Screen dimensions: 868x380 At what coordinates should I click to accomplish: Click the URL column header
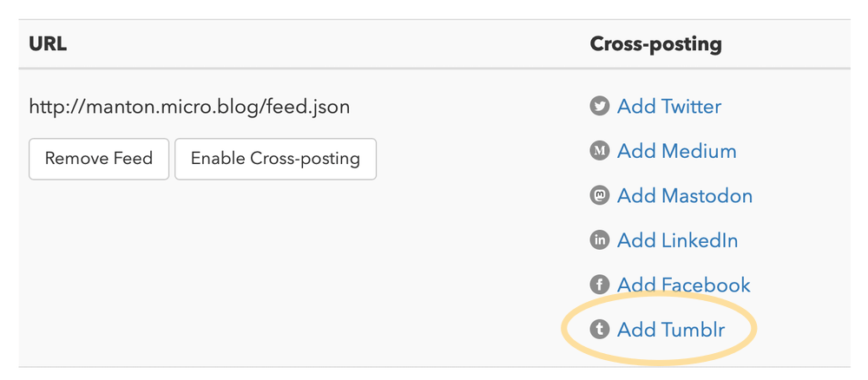[48, 44]
